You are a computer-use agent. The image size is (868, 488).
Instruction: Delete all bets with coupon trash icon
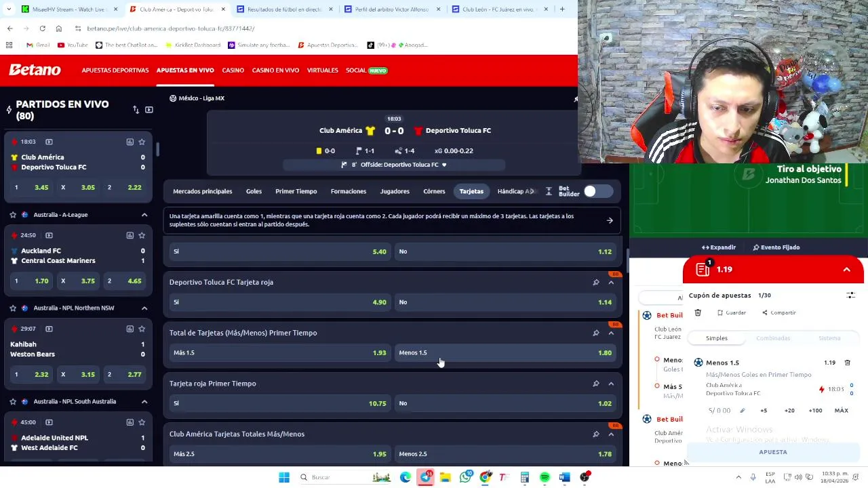[x=698, y=312]
